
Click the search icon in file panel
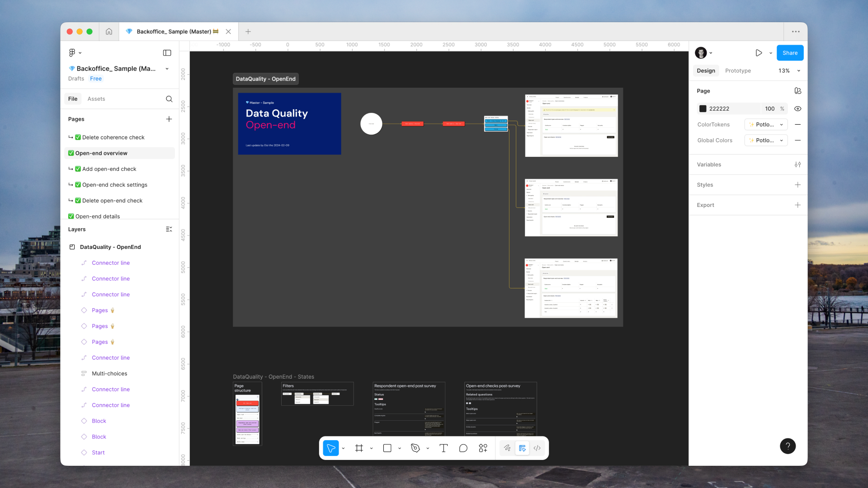tap(169, 99)
